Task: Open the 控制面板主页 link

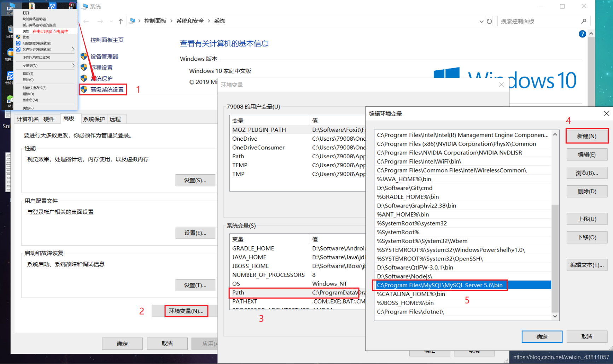Action: pos(107,40)
